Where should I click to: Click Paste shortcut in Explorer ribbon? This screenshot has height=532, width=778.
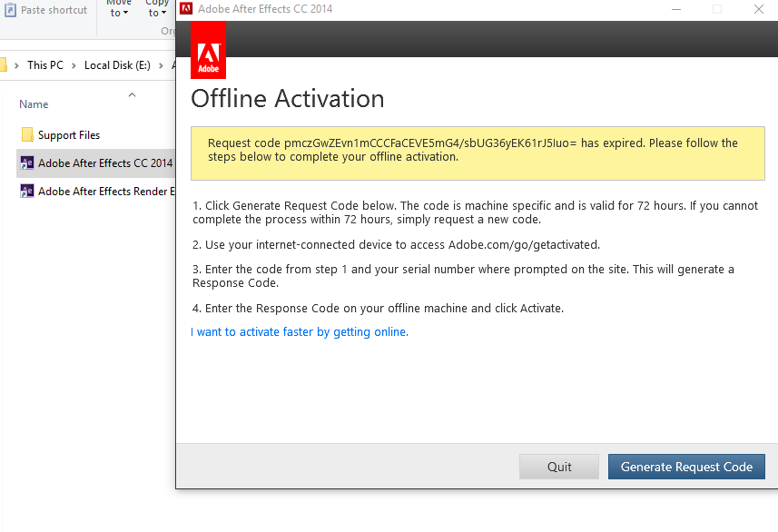[45, 10]
